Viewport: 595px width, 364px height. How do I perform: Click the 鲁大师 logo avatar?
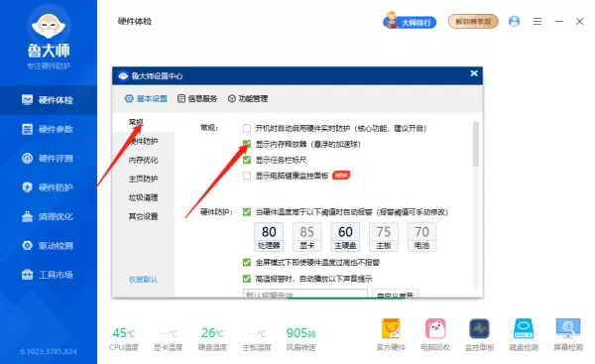[49, 26]
